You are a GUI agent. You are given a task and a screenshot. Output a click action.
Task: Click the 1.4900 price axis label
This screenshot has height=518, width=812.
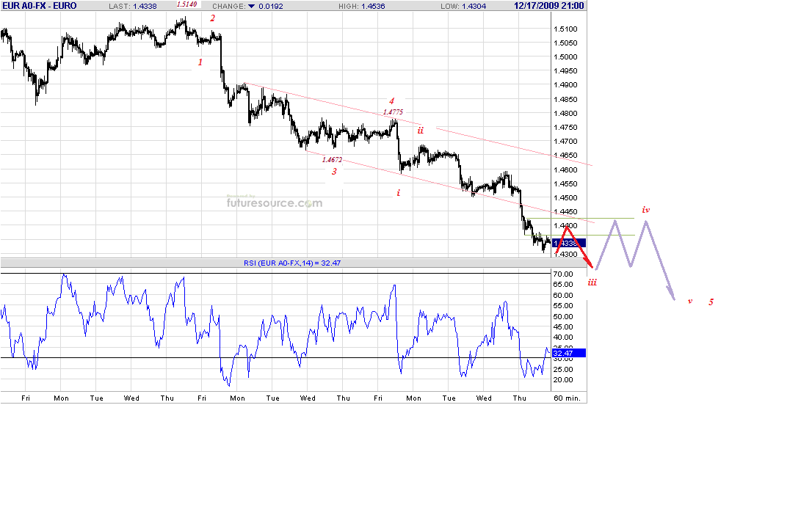coord(565,85)
